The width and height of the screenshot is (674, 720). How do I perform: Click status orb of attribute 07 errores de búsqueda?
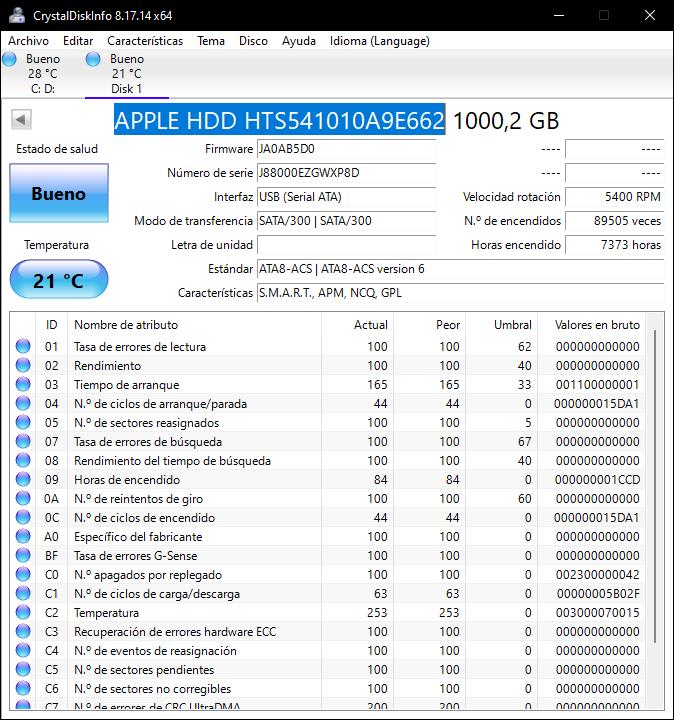(23, 441)
